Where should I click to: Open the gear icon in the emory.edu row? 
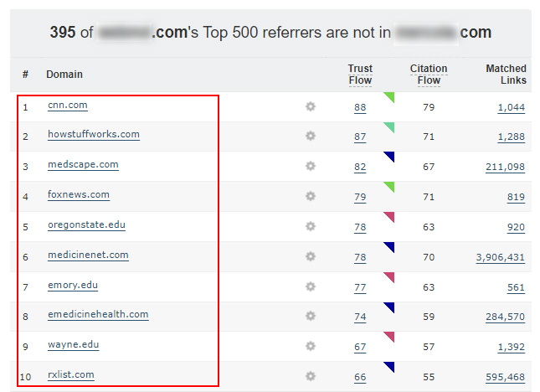point(311,286)
